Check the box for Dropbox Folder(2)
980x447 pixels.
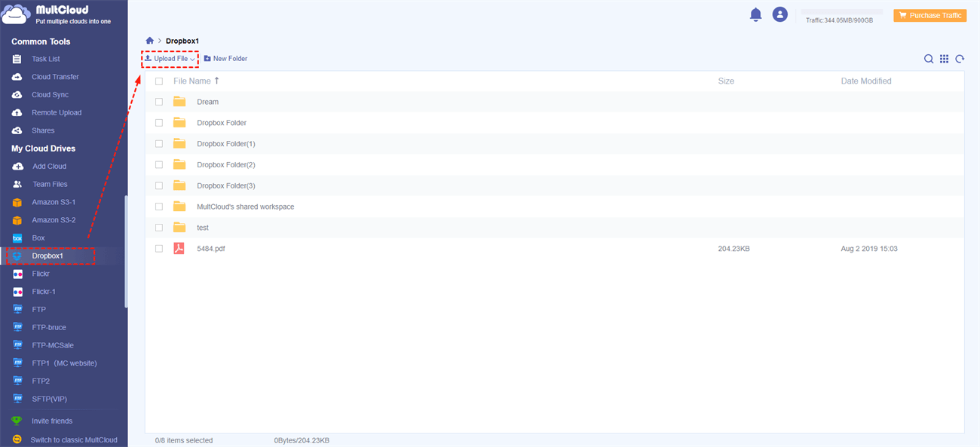pyautogui.click(x=159, y=164)
